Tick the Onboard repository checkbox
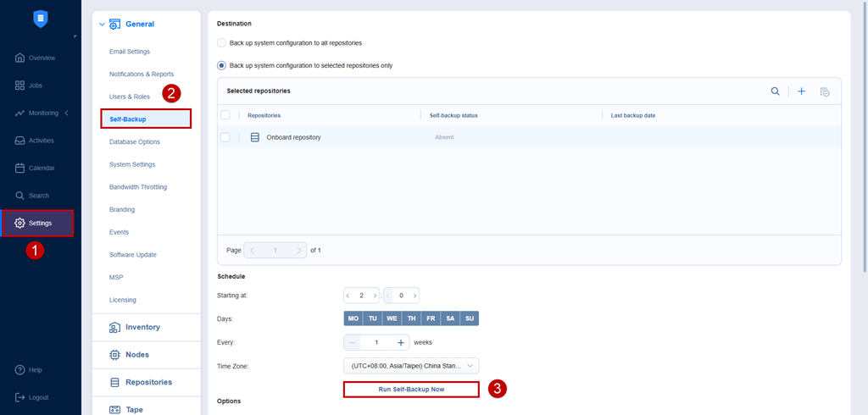 tap(225, 137)
